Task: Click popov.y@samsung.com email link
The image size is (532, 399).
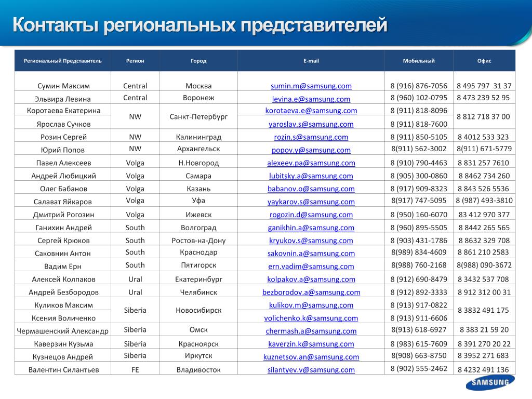Action: (311, 150)
